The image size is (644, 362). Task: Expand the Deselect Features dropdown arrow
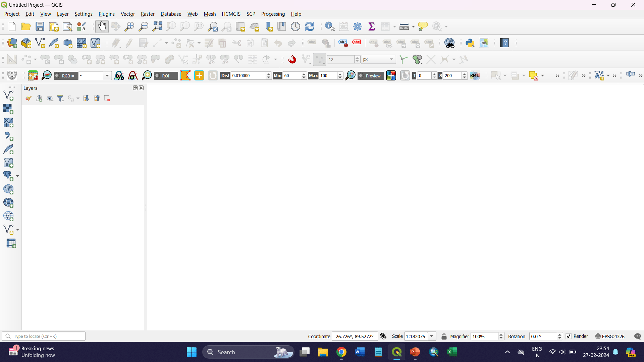pos(542,76)
